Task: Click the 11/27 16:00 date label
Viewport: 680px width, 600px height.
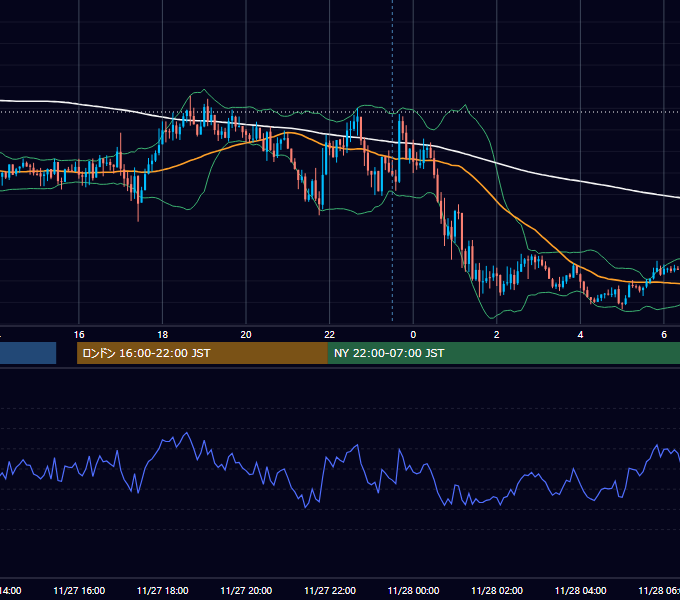Action: 79,590
